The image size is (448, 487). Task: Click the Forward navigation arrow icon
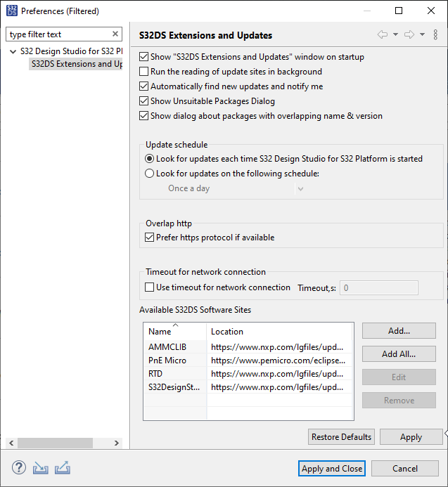pyautogui.click(x=409, y=34)
